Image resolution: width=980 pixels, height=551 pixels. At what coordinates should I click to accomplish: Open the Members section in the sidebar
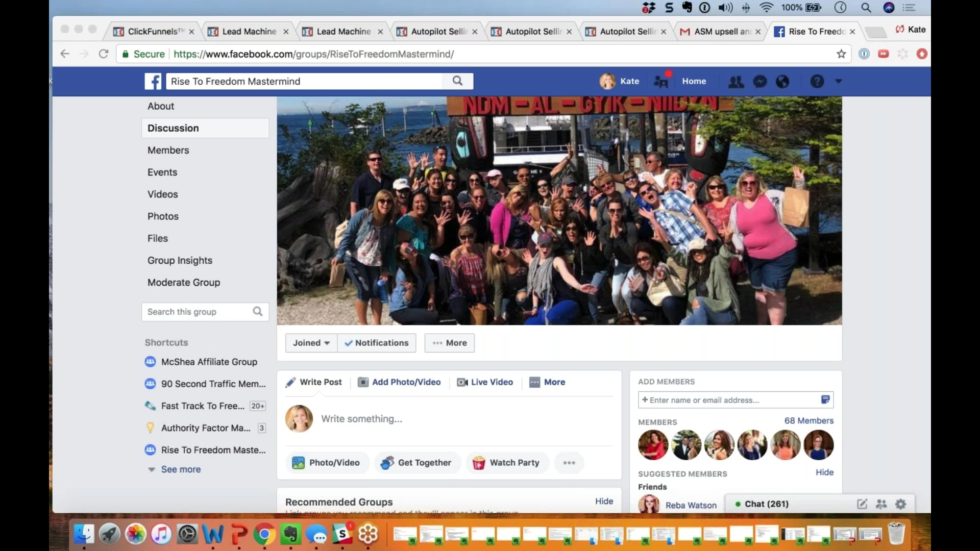tap(168, 150)
